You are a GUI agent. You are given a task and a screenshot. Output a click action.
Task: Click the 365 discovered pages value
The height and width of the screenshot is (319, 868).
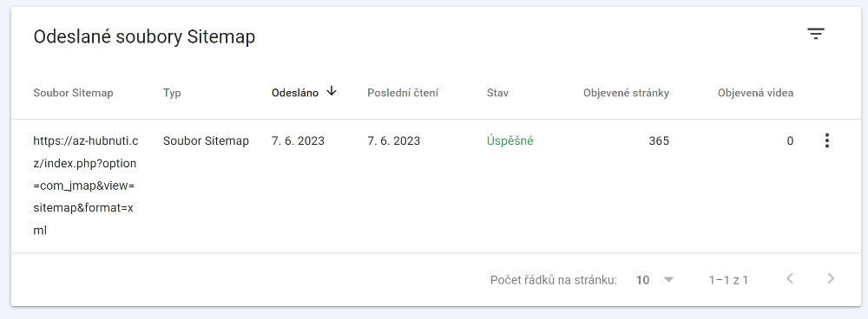[x=659, y=141]
